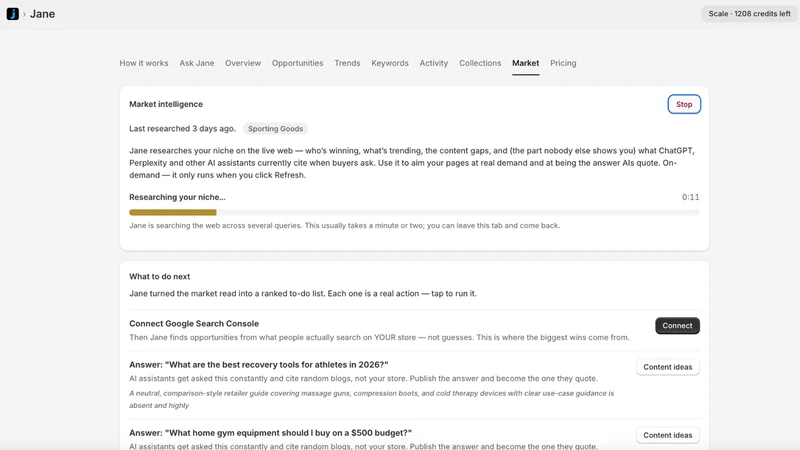The image size is (800, 450).
Task: Select the Trends tab
Action: point(347,63)
